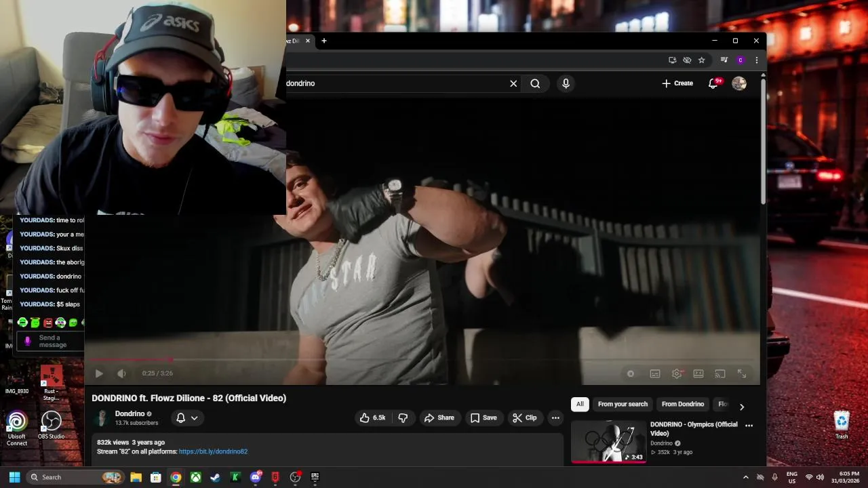Like the video with 6.5k thumbs up
Viewport: 868px width, 488px height.
[x=372, y=418]
